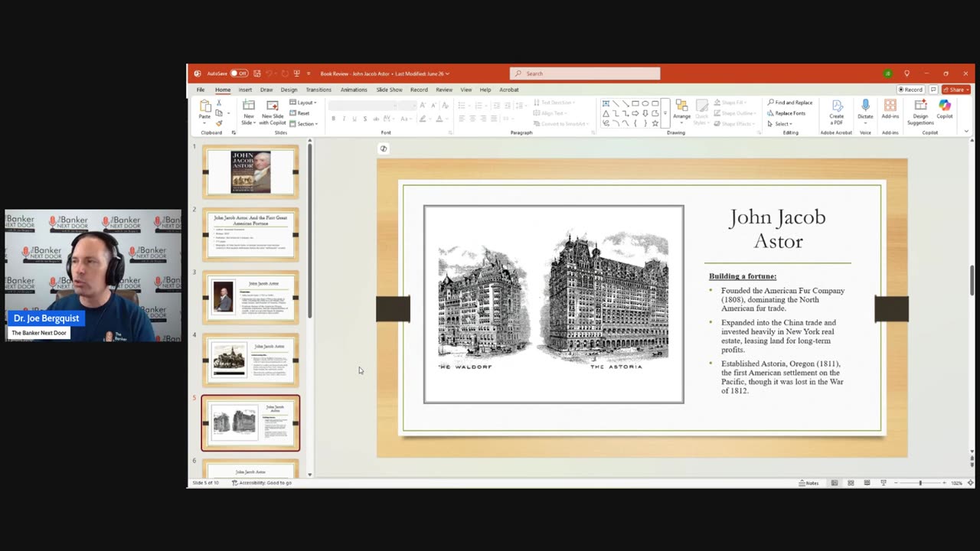Reset the slide layout
This screenshot has width=980, height=551.
coord(300,113)
